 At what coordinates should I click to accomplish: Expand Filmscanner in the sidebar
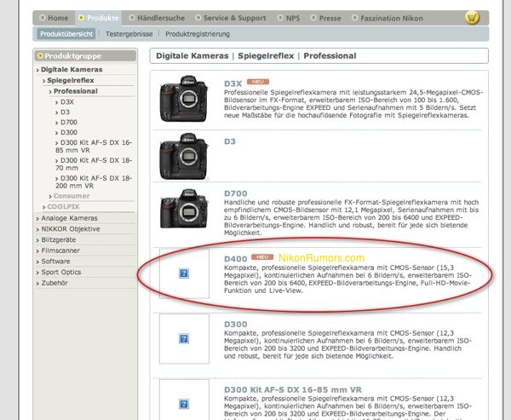pyautogui.click(x=58, y=250)
